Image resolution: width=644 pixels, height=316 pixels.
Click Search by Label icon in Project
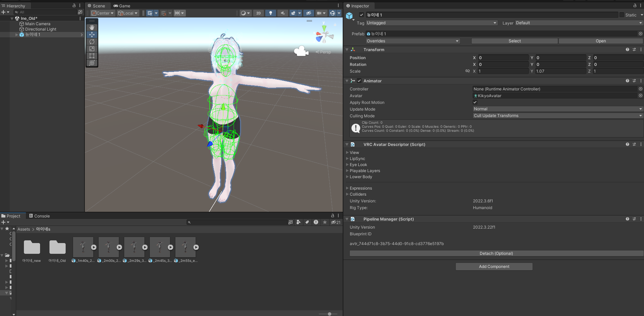(x=307, y=222)
